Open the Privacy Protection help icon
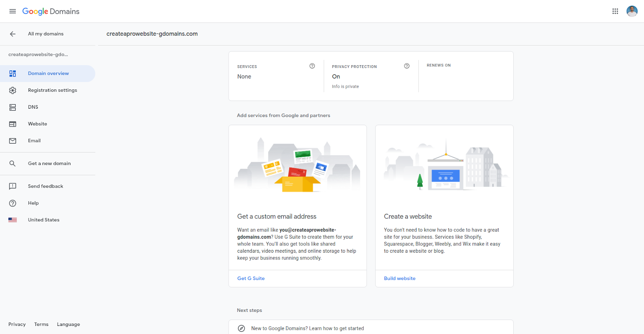The image size is (644, 334). tap(407, 66)
